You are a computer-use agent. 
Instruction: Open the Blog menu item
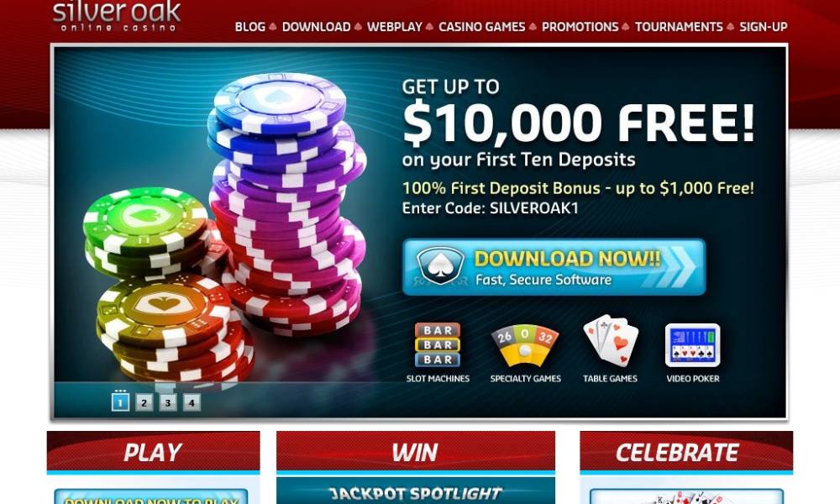250,27
